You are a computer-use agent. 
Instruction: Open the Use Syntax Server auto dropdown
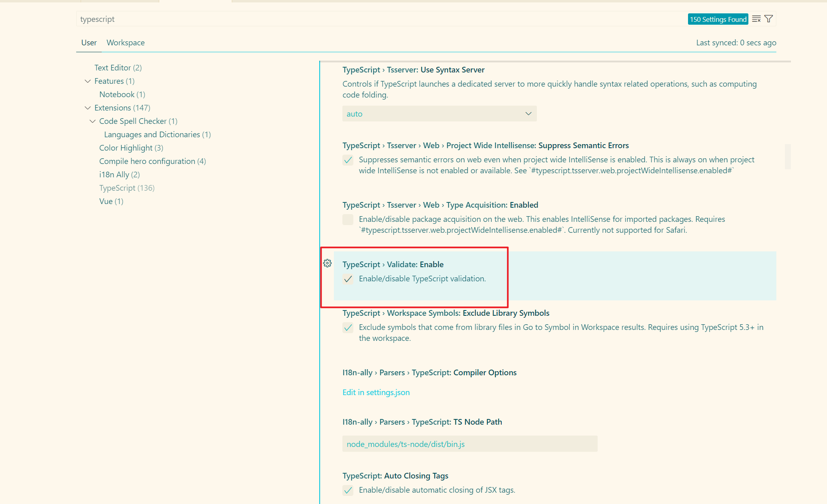click(439, 114)
